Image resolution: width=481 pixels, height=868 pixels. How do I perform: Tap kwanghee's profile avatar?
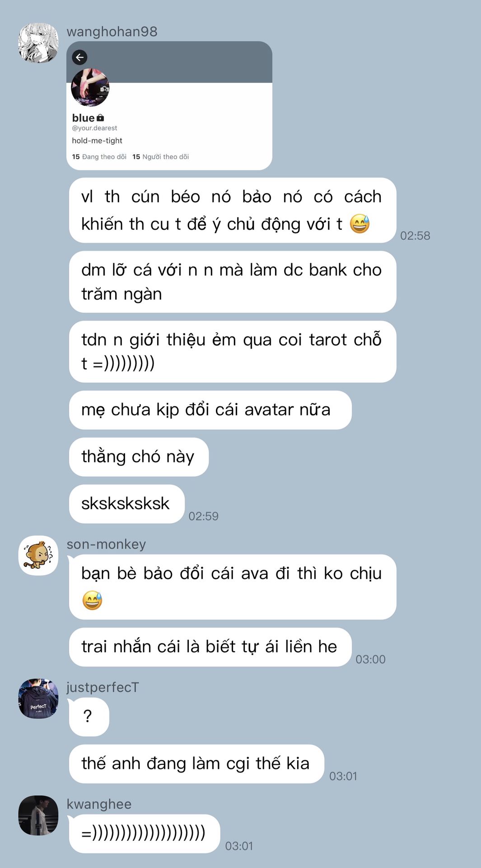point(38,816)
